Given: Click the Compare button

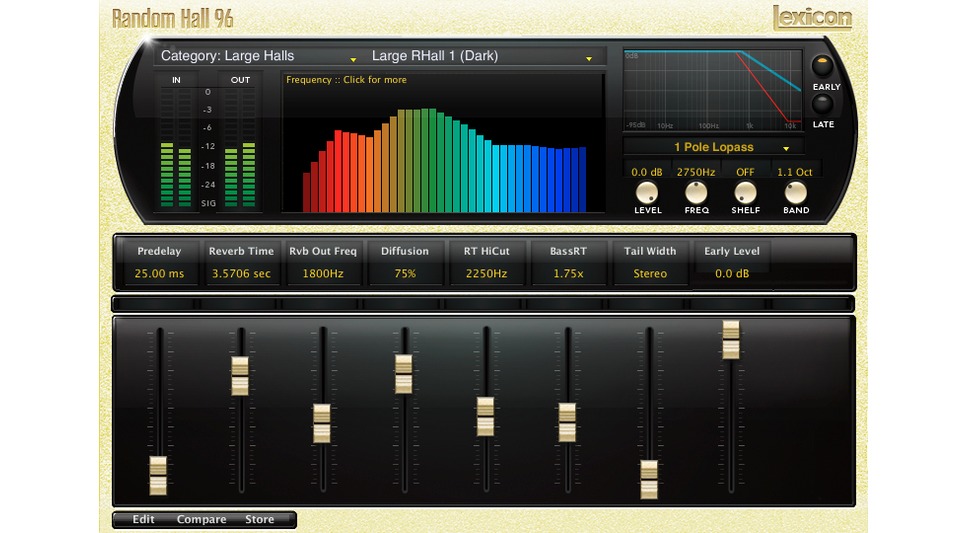Looking at the screenshot, I should tap(201, 519).
